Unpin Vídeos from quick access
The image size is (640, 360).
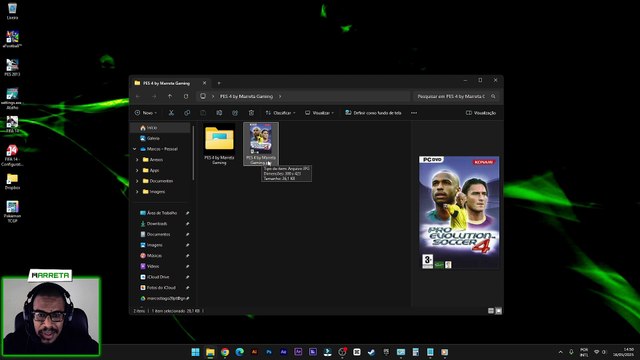pos(187,266)
